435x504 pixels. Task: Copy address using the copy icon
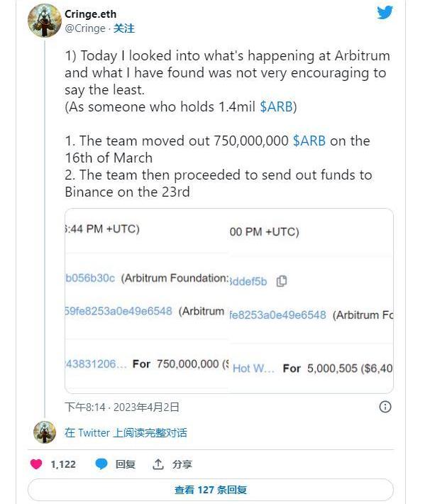[x=282, y=281]
